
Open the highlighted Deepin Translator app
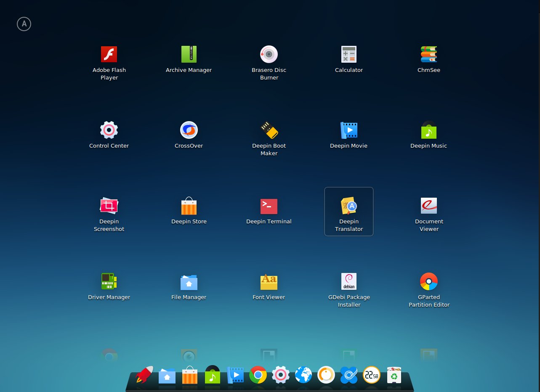[349, 212]
